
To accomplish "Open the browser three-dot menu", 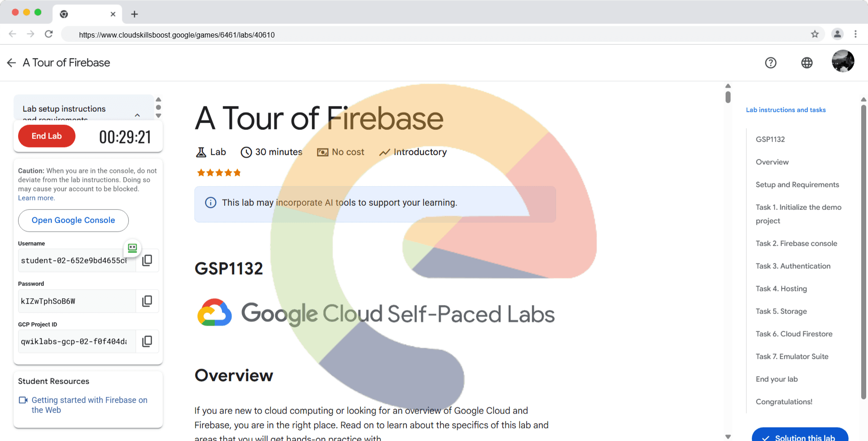I will coord(855,34).
